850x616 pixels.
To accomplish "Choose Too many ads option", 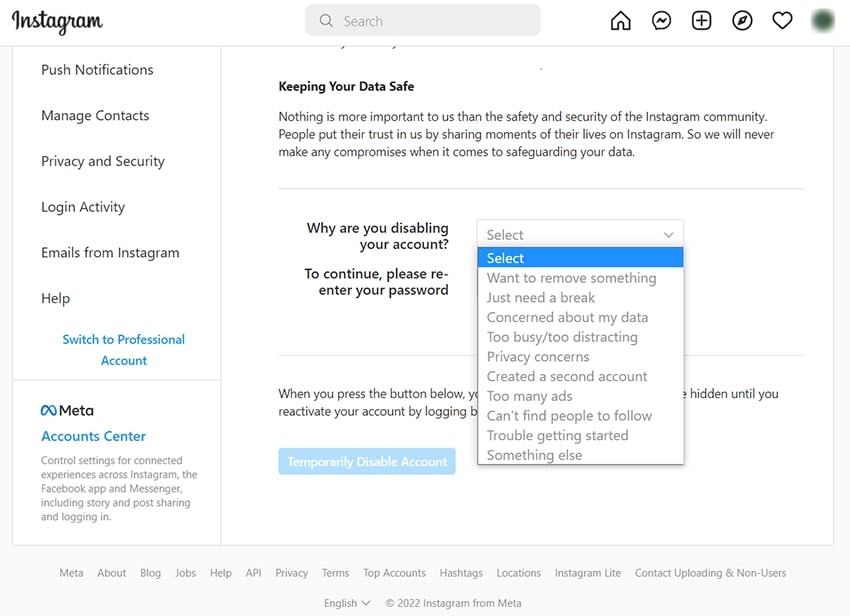I will pos(580,396).
